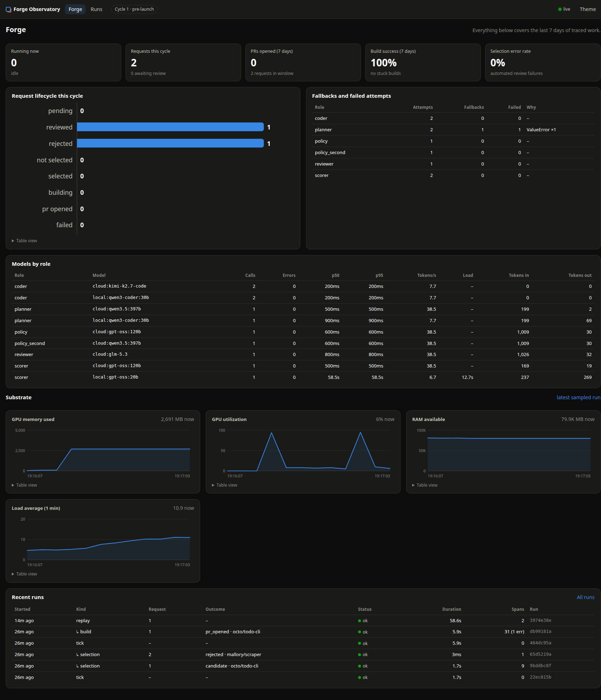Open run db99181a
601x700 pixels.
pos(540,631)
